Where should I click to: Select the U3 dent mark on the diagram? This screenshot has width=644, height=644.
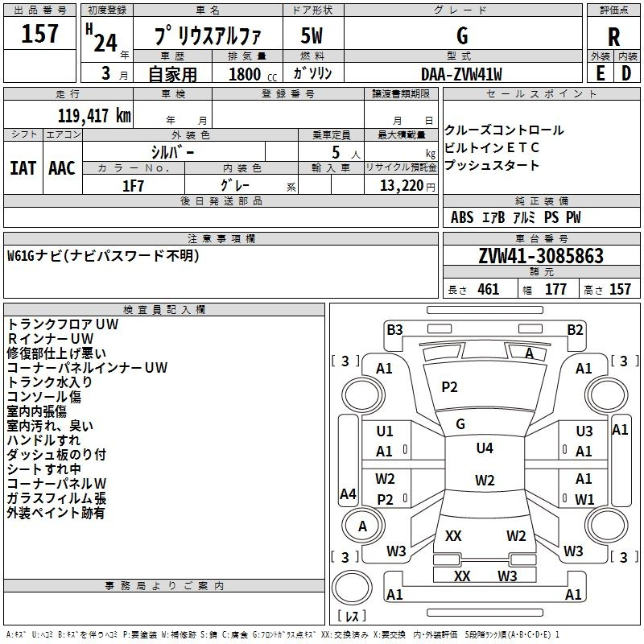[x=584, y=431]
